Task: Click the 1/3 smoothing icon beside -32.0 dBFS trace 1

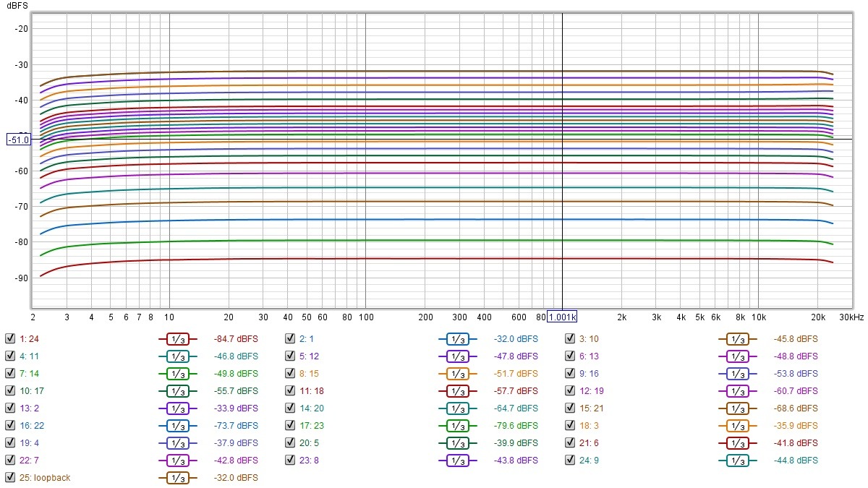Action: (x=457, y=338)
